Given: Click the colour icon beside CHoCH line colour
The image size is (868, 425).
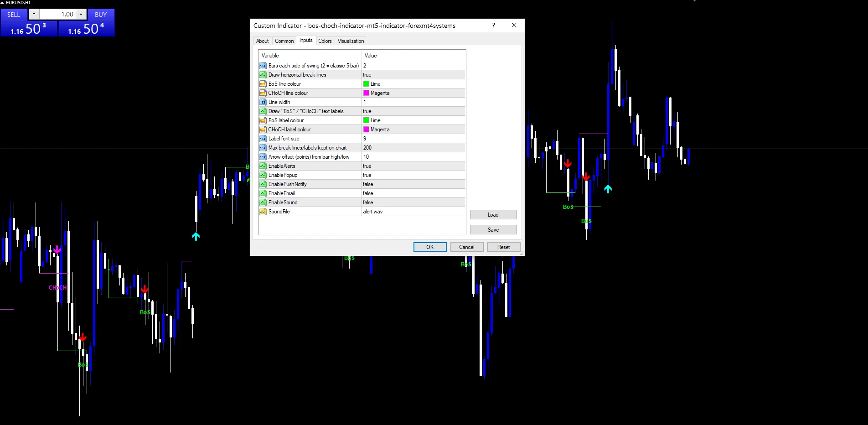Looking at the screenshot, I should [263, 93].
